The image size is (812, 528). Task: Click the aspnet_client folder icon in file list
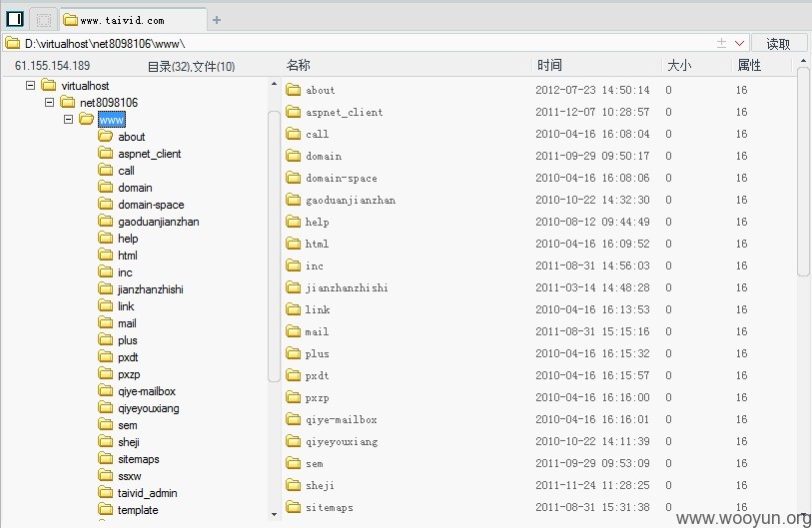pos(293,112)
